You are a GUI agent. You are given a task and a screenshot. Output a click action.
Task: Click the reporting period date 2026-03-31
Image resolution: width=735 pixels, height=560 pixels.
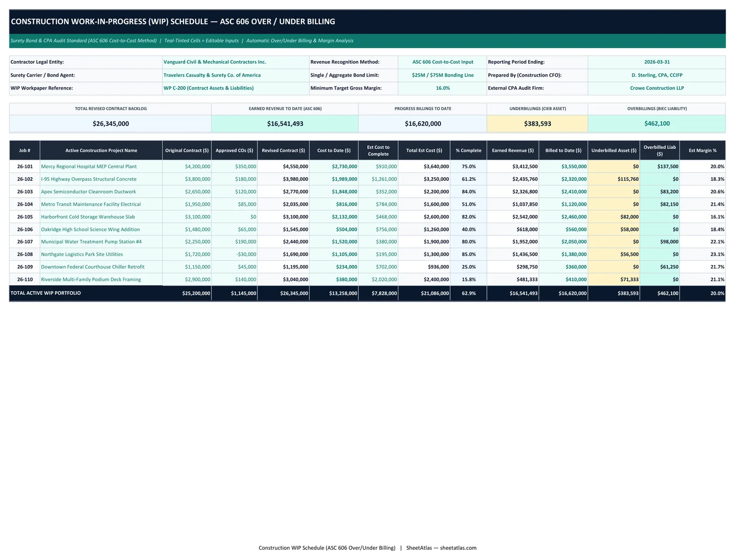point(657,62)
